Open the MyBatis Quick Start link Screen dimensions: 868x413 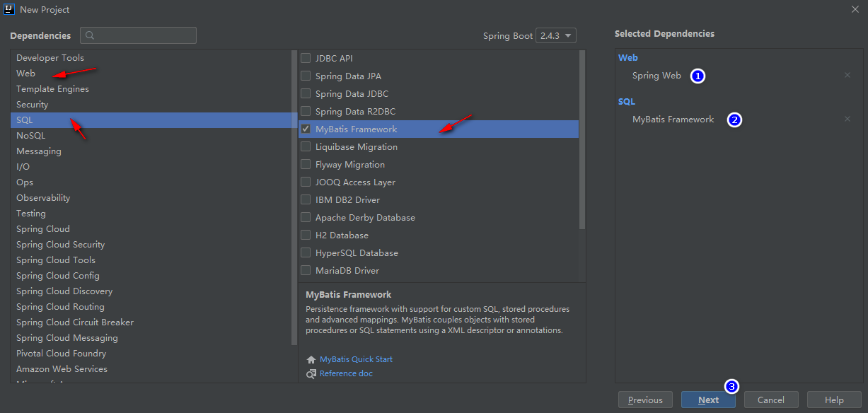click(x=356, y=359)
